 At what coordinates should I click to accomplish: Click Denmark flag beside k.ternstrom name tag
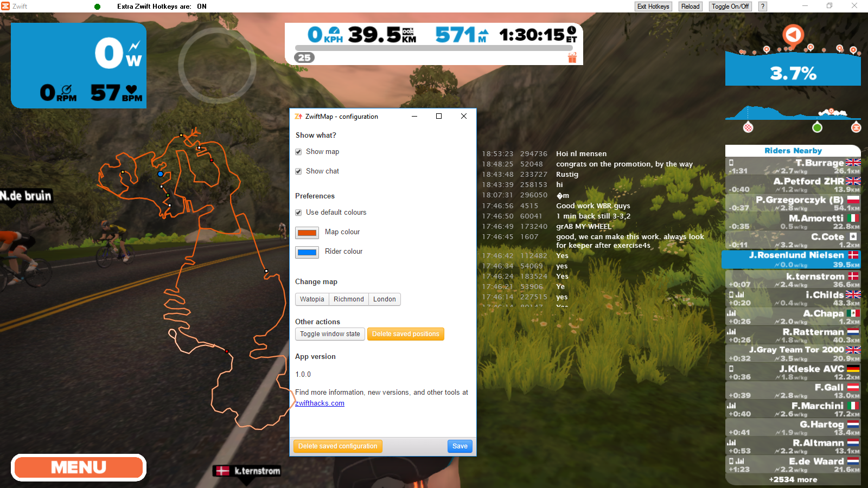222,471
